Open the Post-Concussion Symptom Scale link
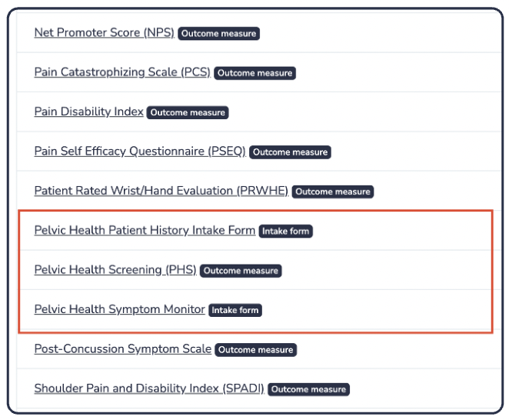 pos(122,349)
